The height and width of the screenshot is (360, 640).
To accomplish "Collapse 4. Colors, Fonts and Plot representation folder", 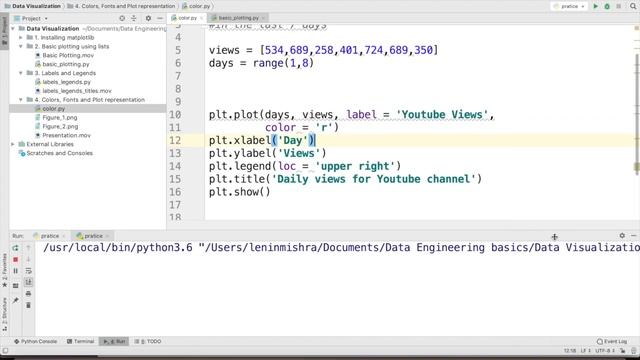I will [x=21, y=100].
